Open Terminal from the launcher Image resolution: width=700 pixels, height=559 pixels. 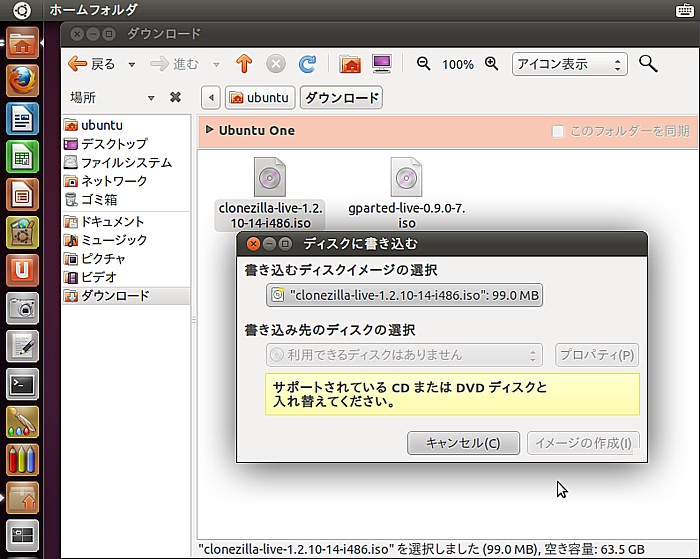click(x=22, y=384)
